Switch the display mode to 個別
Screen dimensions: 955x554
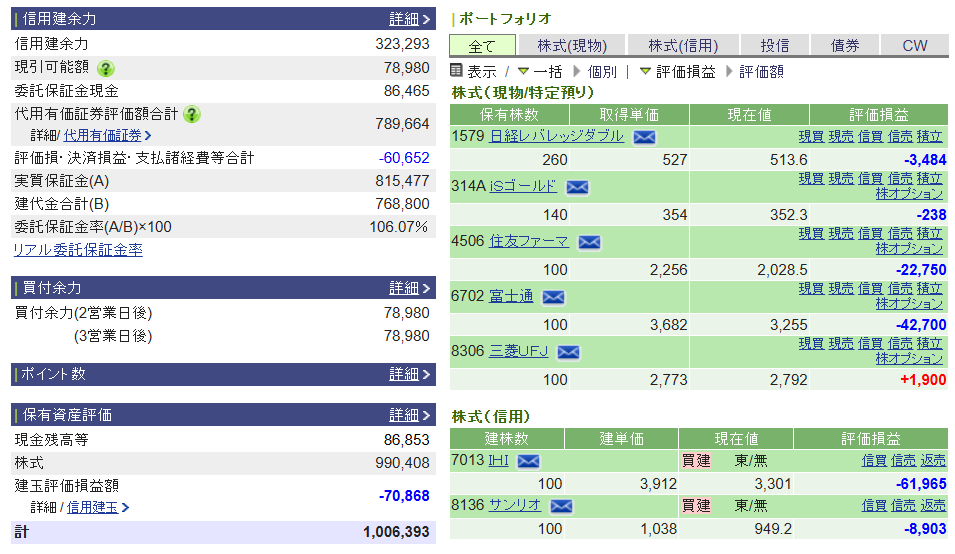click(x=602, y=72)
